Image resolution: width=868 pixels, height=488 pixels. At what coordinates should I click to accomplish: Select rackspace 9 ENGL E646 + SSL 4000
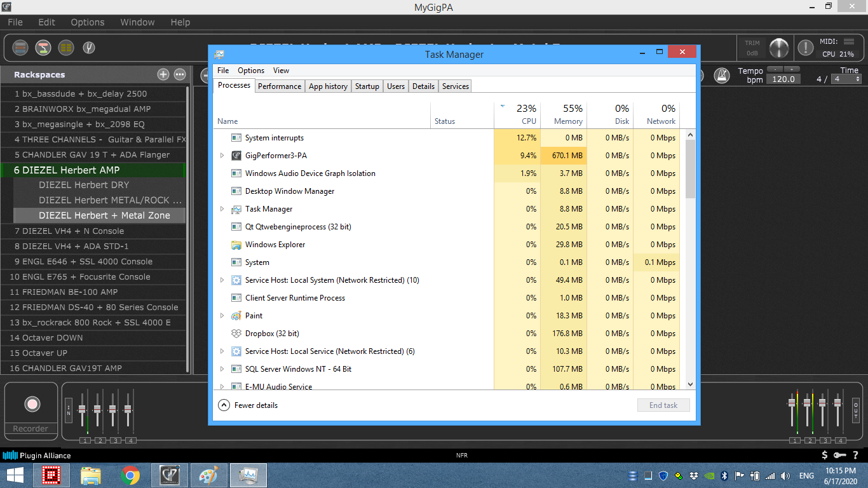[x=93, y=261]
